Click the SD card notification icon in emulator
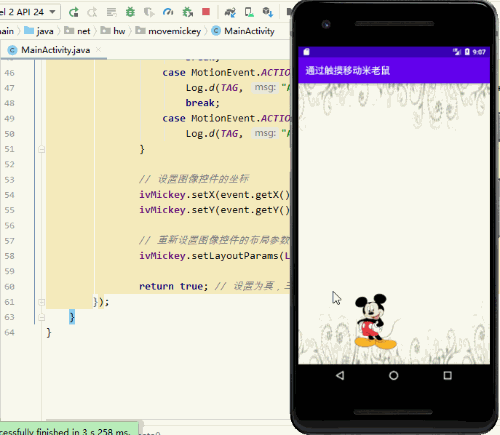 pyautogui.click(x=306, y=52)
